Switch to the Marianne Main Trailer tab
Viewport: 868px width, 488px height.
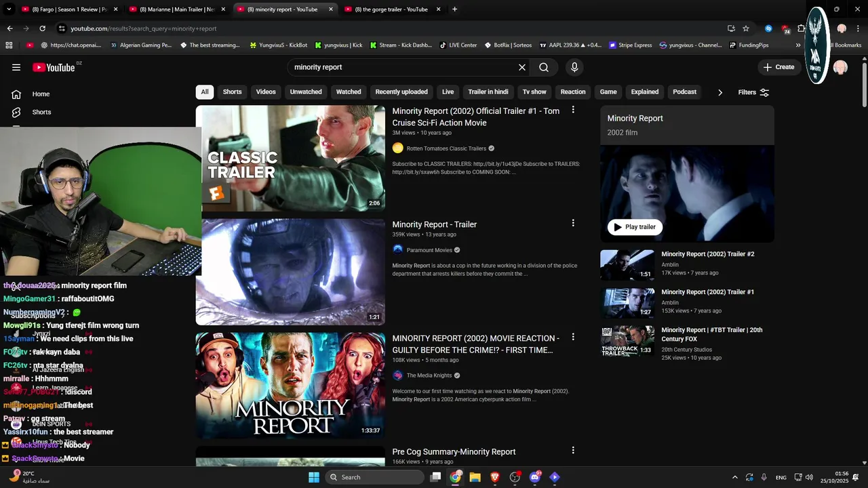[178, 9]
